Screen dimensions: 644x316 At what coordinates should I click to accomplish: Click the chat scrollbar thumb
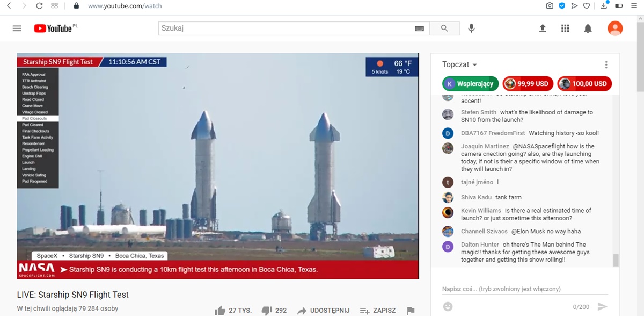tap(616, 260)
